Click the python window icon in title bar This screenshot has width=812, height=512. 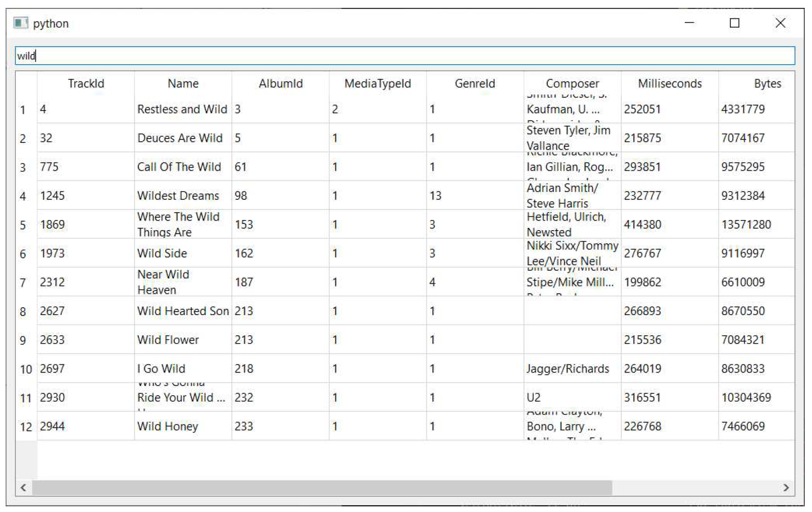21,23
